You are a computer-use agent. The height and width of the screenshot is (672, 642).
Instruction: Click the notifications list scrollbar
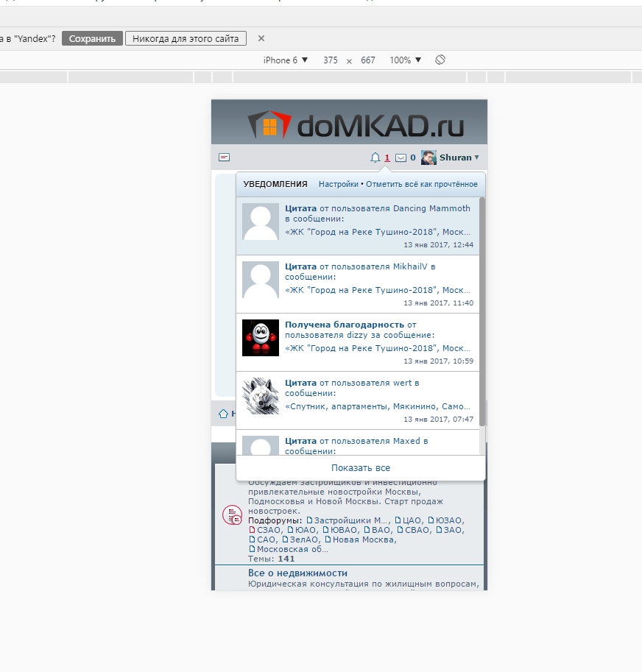coord(482,309)
